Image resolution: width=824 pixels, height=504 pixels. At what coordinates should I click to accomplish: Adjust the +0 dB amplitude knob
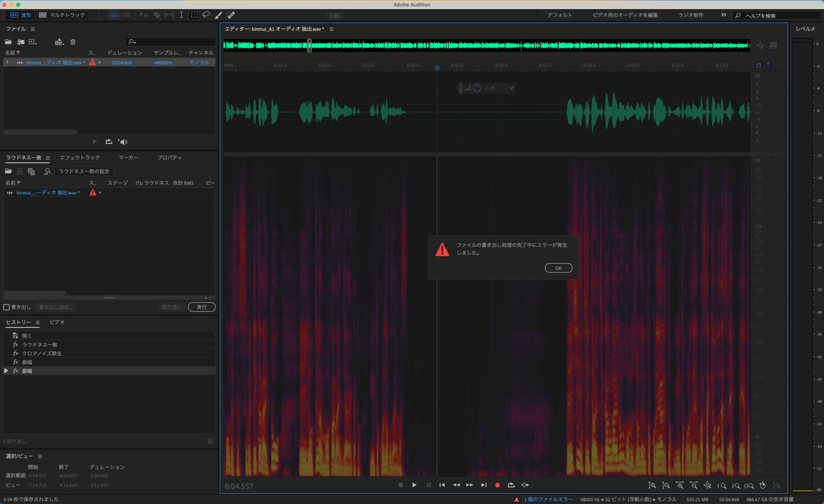click(477, 88)
